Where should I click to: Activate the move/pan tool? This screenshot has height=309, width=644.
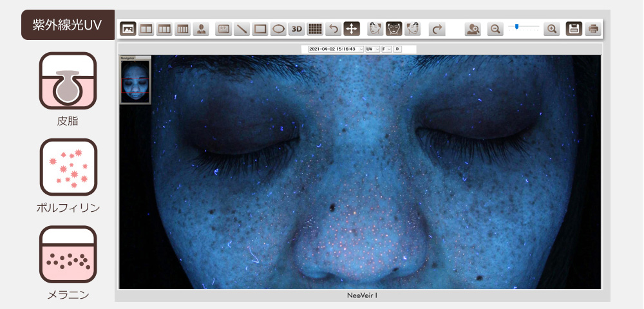(352, 29)
